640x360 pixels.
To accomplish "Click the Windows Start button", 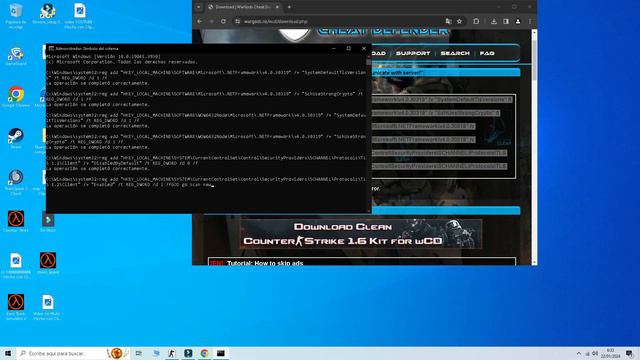I will 8,353.
